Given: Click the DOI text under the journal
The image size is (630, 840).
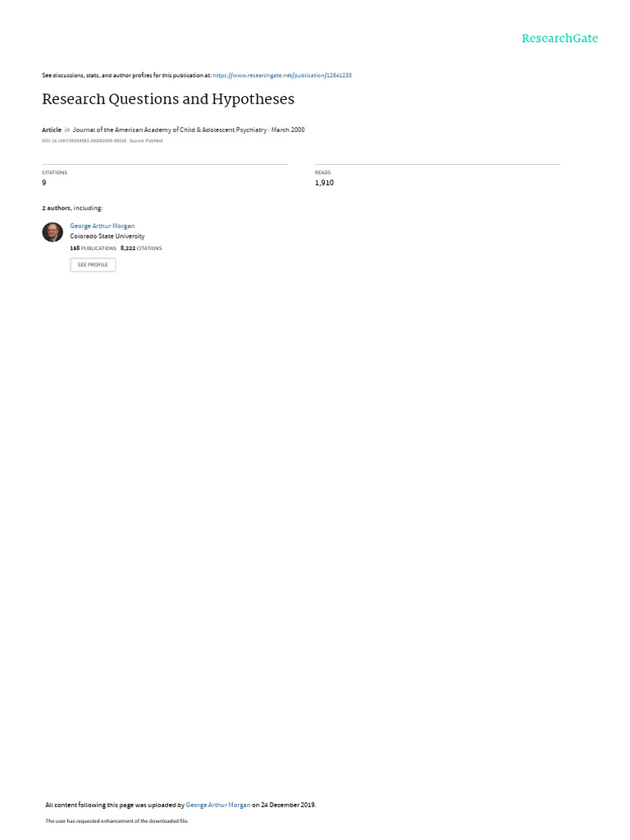Looking at the screenshot, I should tap(84, 141).
